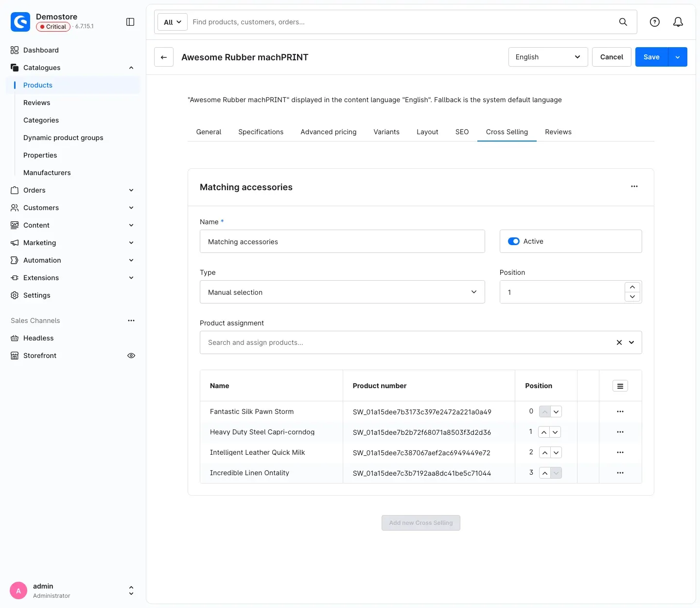Click the Shopware logo icon
Screen dimensions: 700x608
(20, 22)
